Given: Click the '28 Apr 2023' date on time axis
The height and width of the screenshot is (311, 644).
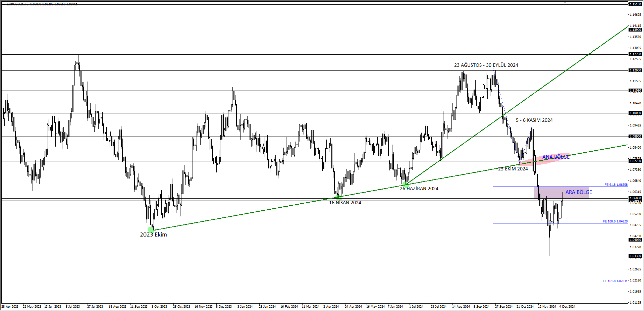Looking at the screenshot, I should click(10, 307).
